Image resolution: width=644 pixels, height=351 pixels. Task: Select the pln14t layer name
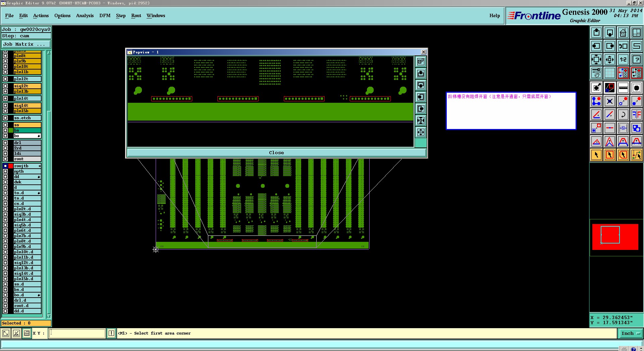27,98
